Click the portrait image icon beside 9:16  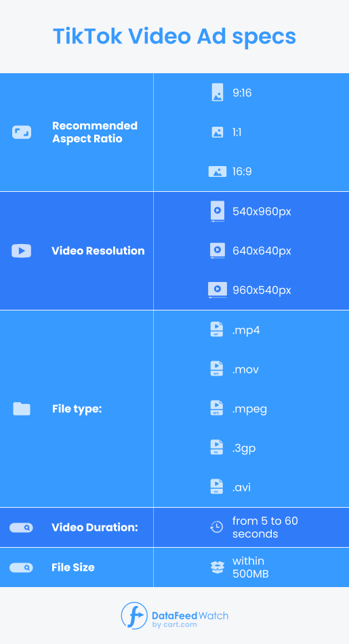click(x=218, y=92)
